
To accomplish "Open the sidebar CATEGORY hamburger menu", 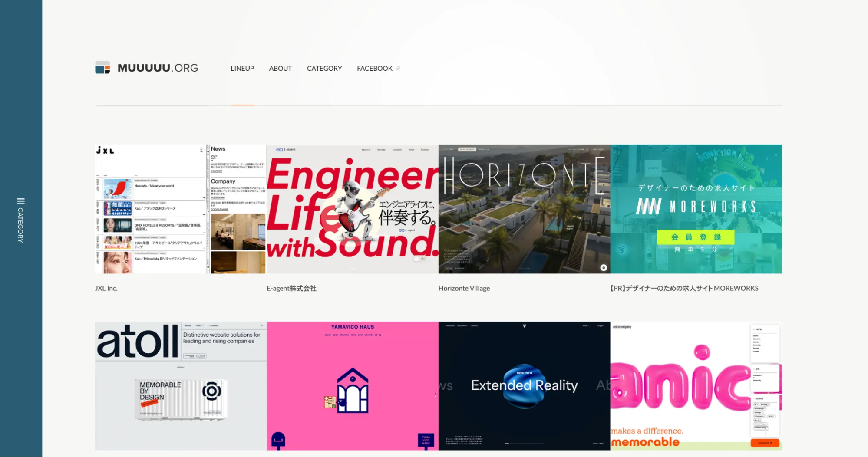I will point(20,201).
